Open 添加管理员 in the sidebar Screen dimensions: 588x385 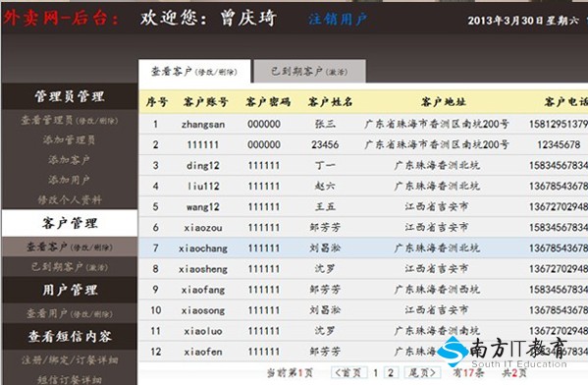pos(70,140)
